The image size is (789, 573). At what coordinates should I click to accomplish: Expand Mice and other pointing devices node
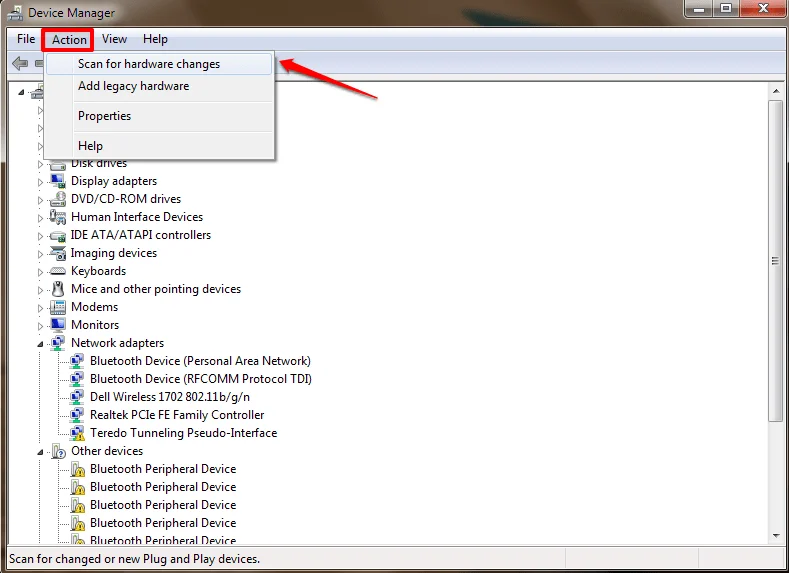[40, 290]
